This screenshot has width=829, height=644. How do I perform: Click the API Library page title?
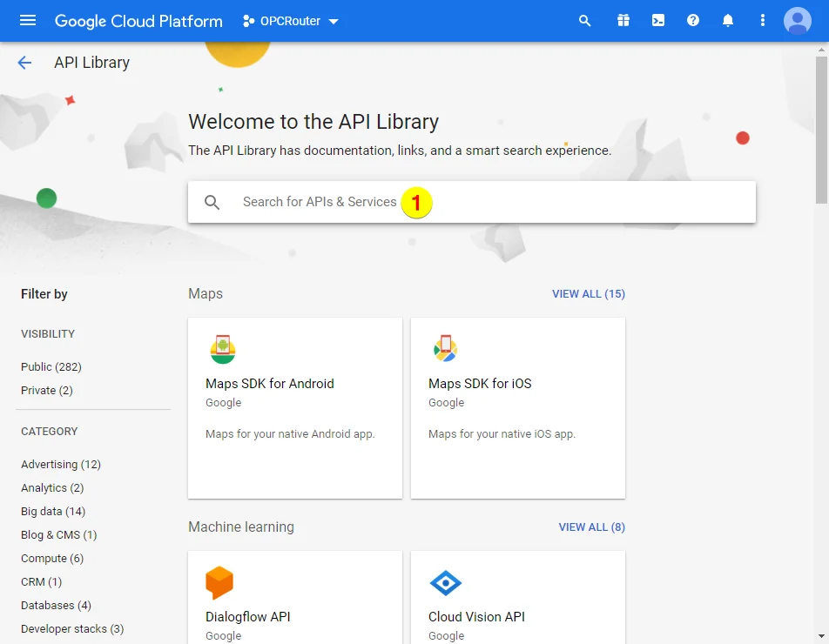[92, 63]
